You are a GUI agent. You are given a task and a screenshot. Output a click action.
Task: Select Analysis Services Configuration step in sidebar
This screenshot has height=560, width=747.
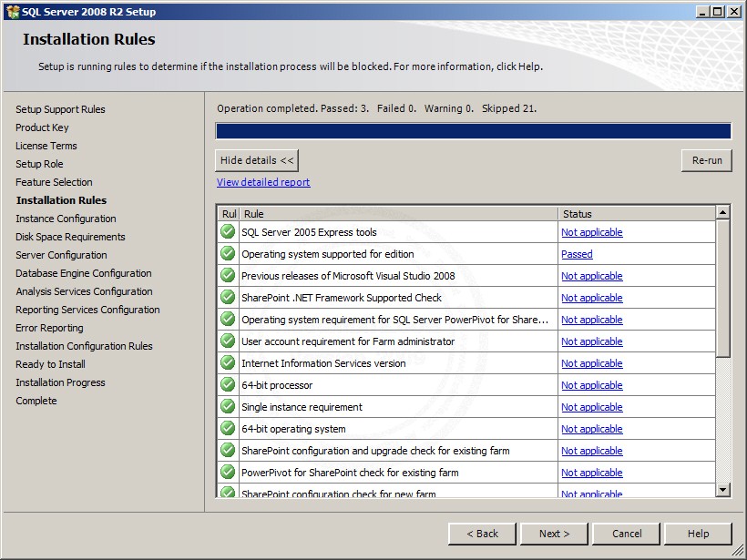84,291
